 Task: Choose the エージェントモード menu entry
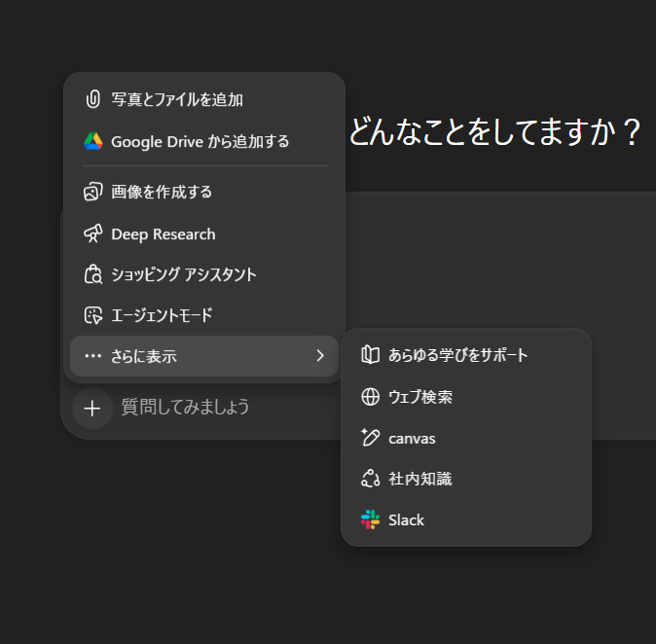coord(162,316)
